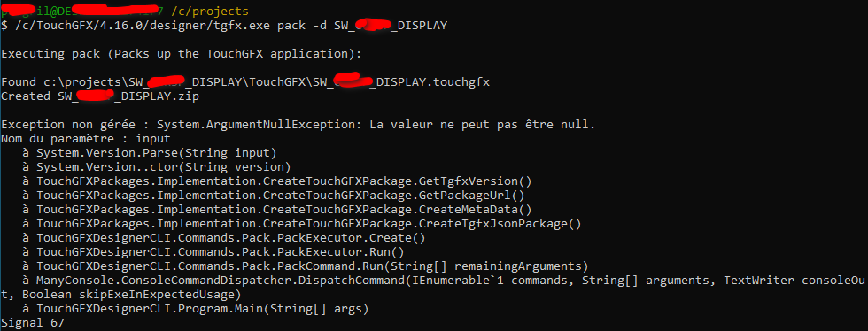The width and height of the screenshot is (868, 331).
Task: Click the System.Version..ctor stack trace line
Action: coord(156,167)
